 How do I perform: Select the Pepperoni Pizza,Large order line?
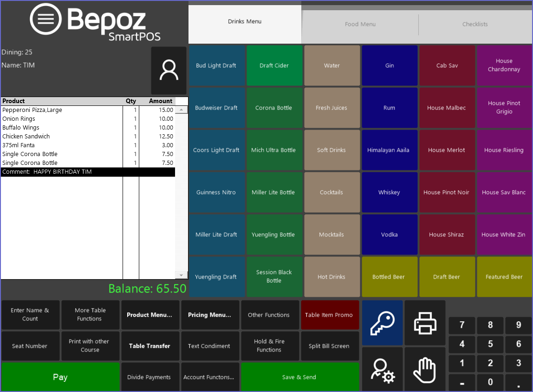pyautogui.click(x=88, y=110)
